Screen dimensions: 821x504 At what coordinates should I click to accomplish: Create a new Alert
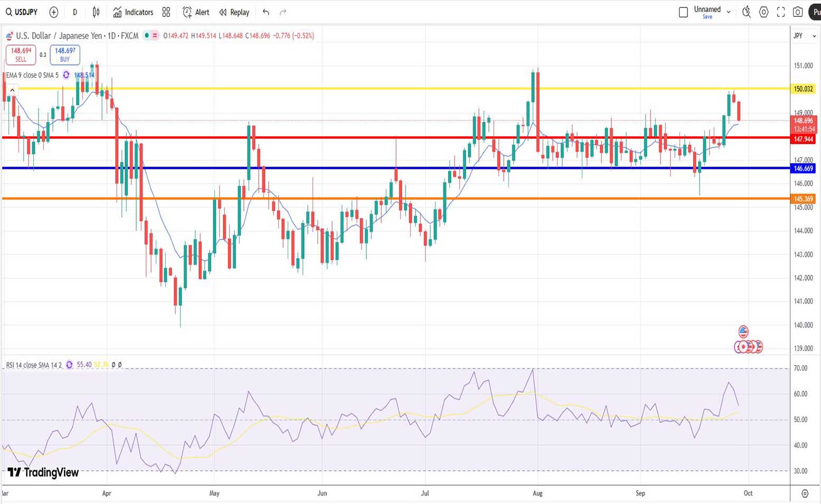196,12
